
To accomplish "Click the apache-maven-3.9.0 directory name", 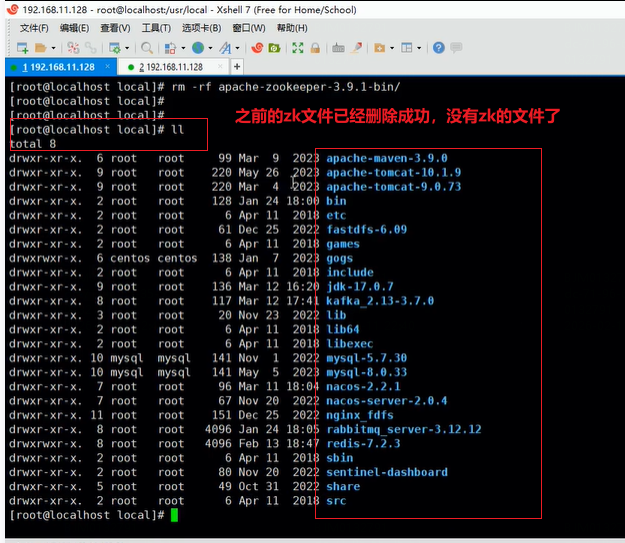I will point(387,158).
